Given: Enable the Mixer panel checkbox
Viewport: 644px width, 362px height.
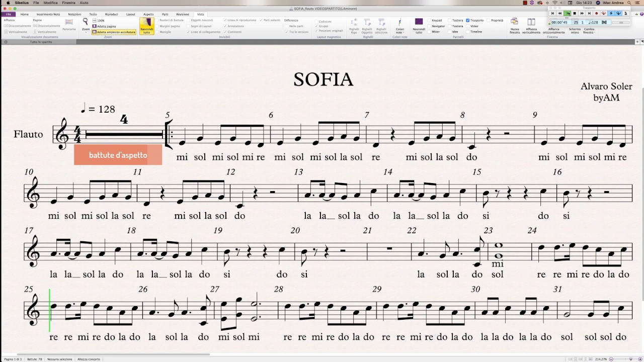Looking at the screenshot, I should coord(429,32).
